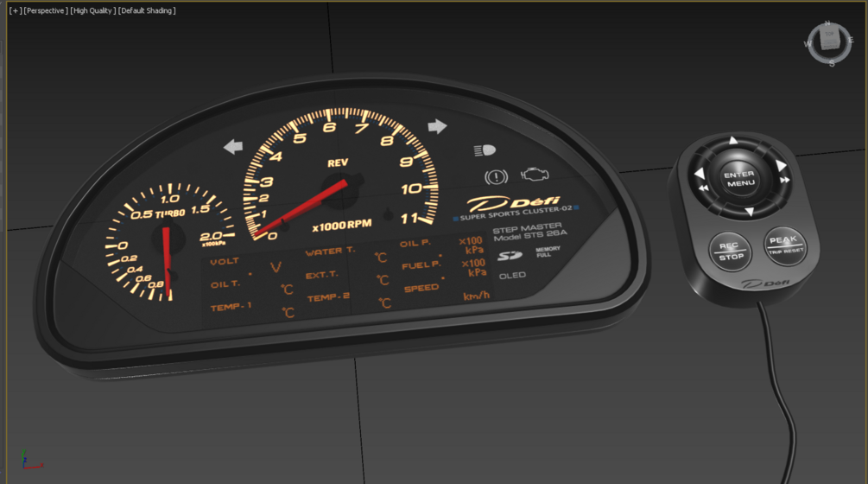This screenshot has height=484, width=868.
Task: Click the down arrow on controller pad
Action: click(749, 212)
